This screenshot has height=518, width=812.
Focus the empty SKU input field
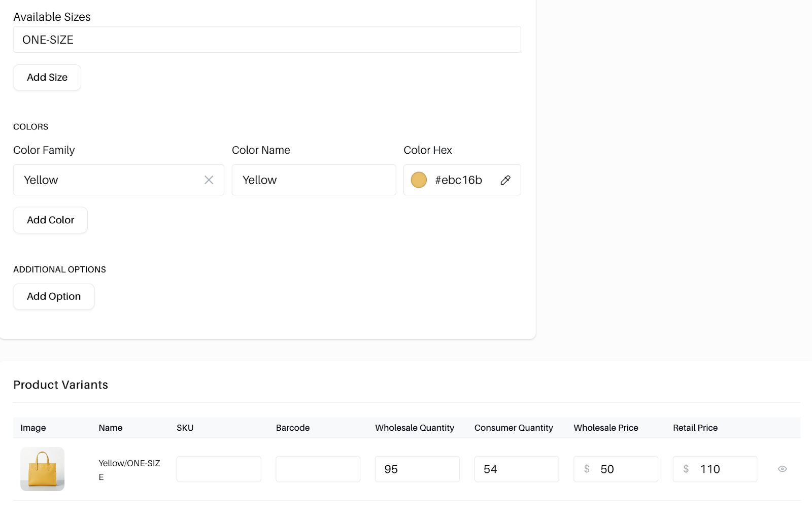click(x=219, y=469)
